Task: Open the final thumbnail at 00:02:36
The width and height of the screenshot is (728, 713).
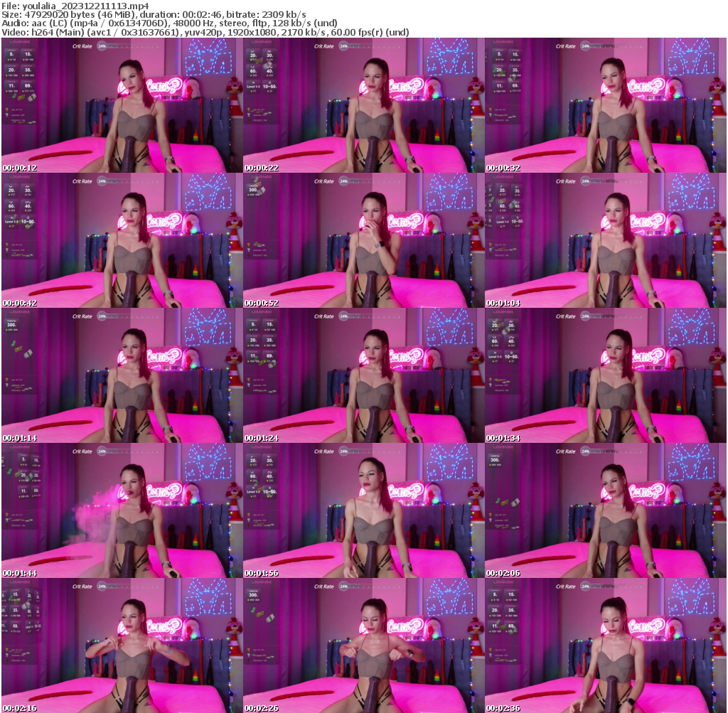Action: click(x=606, y=643)
